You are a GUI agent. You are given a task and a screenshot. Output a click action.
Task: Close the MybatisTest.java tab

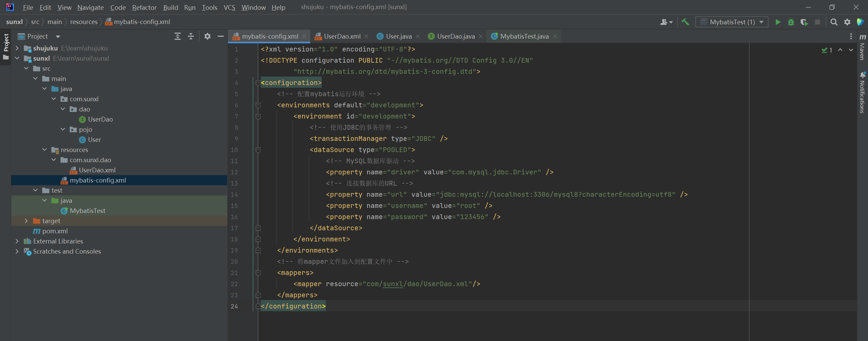point(555,36)
